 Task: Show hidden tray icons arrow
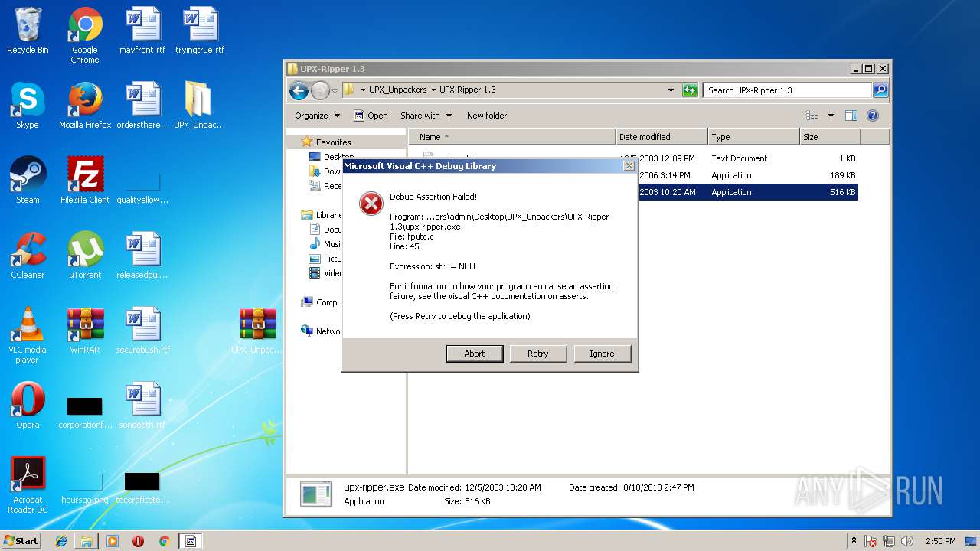pyautogui.click(x=854, y=540)
